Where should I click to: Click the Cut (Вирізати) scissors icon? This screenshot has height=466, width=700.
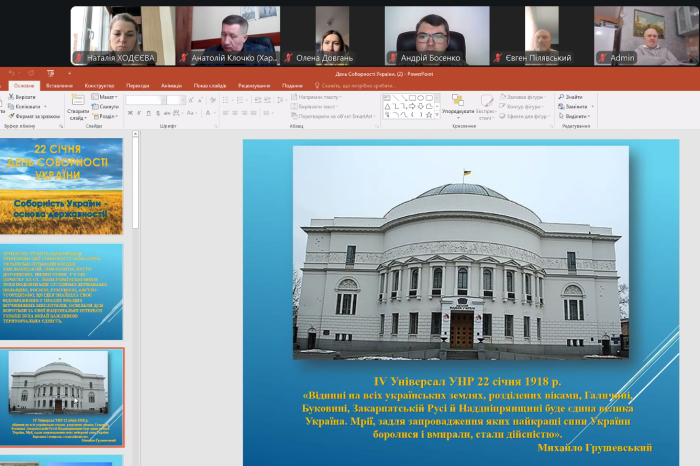click(x=11, y=97)
